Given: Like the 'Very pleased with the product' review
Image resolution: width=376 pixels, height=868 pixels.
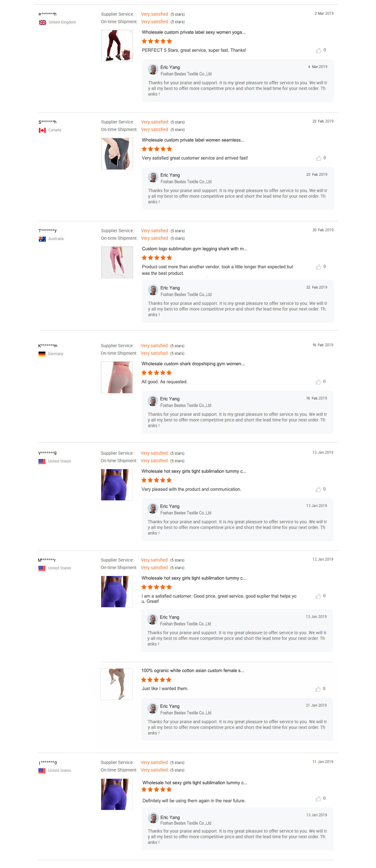Looking at the screenshot, I should click(x=318, y=489).
